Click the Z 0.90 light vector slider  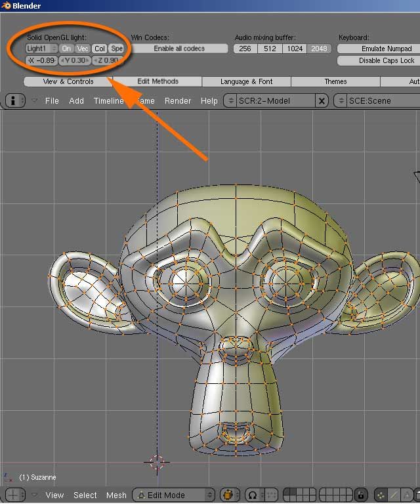[x=108, y=60]
